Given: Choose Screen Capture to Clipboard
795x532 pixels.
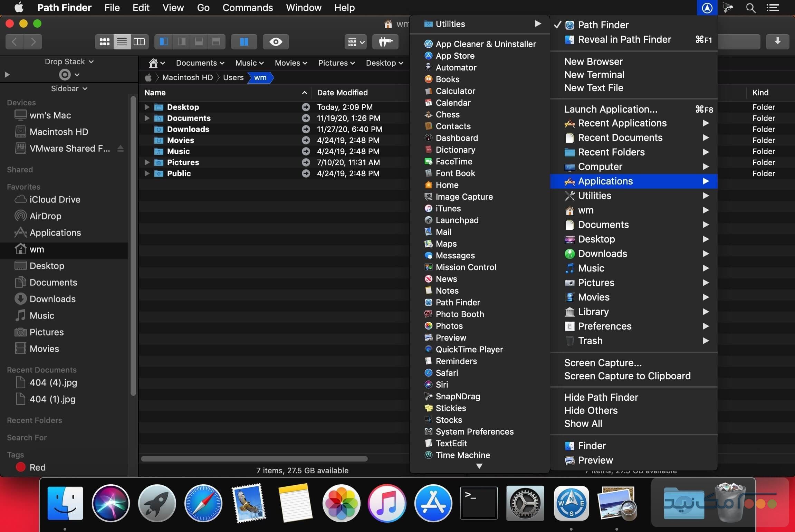Looking at the screenshot, I should pyautogui.click(x=627, y=376).
